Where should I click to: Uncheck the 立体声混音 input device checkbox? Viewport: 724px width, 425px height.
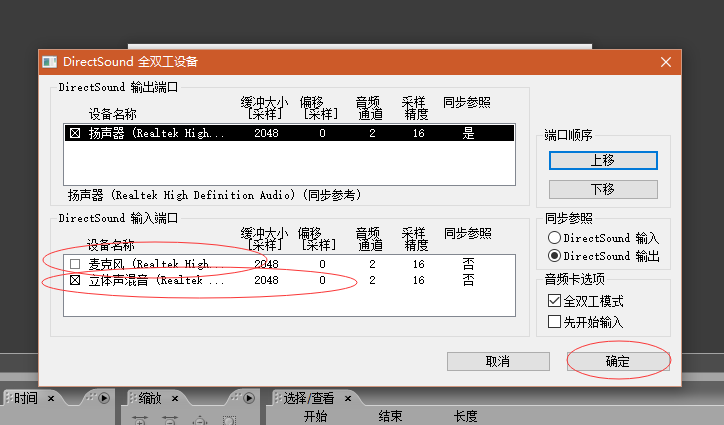tap(75, 280)
